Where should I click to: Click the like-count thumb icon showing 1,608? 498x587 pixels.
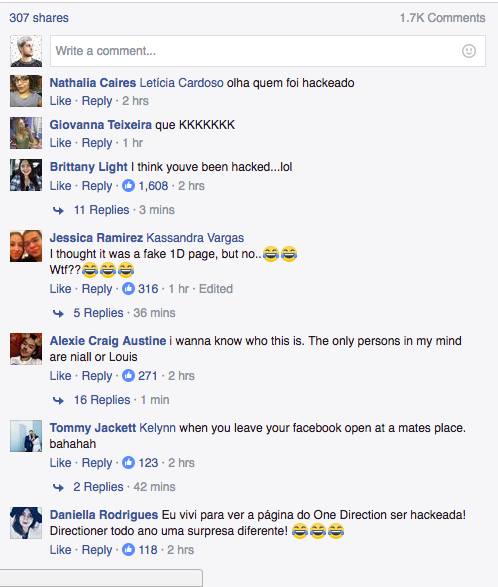[x=128, y=186]
